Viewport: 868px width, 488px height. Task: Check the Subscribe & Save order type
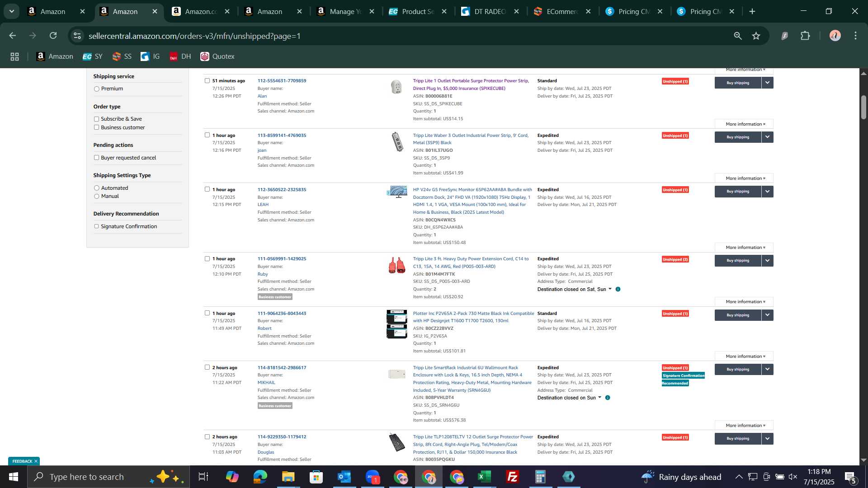coord(96,119)
